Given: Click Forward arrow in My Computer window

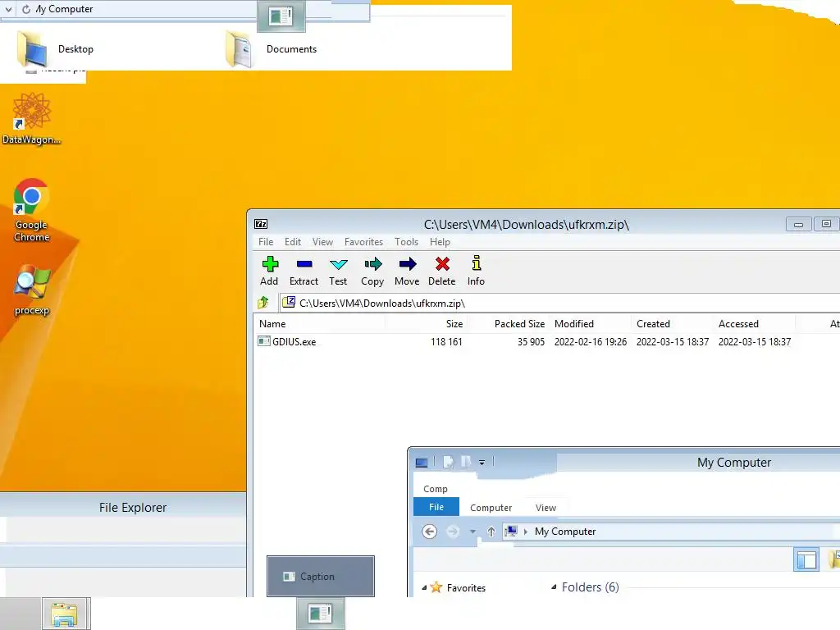Looking at the screenshot, I should click(453, 532).
